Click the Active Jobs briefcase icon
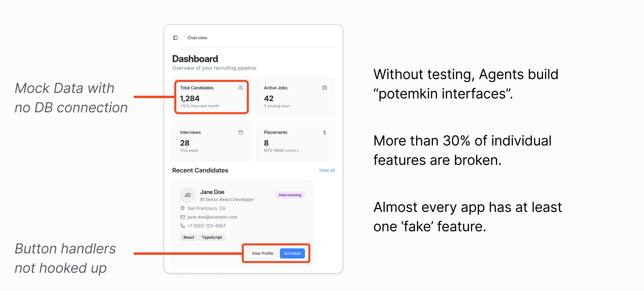Viewport: 644px width, 291px height. [x=324, y=88]
